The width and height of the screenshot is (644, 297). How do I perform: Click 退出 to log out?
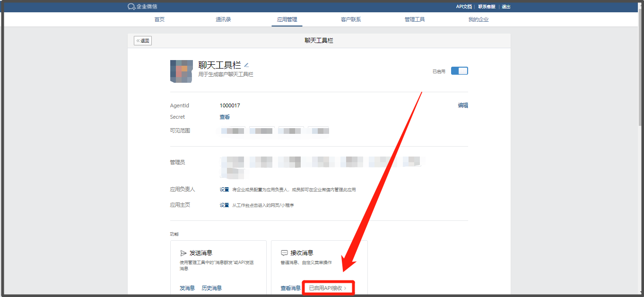pyautogui.click(x=506, y=7)
